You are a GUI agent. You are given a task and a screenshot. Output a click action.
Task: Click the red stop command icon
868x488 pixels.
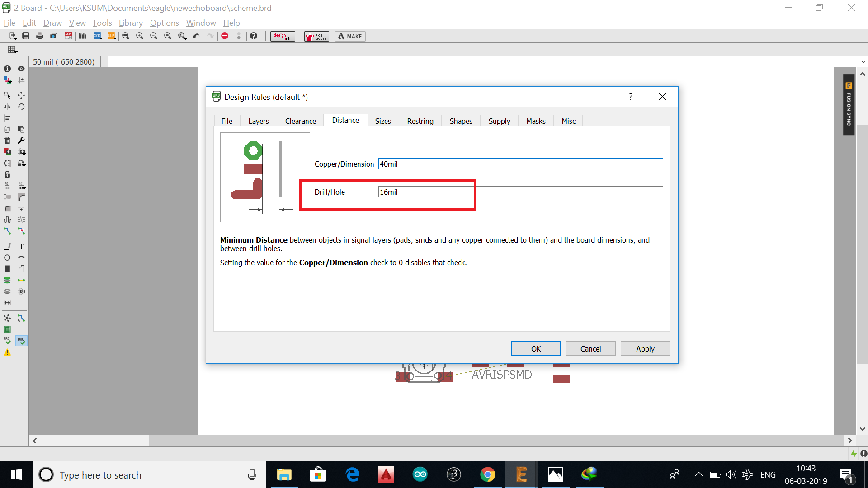click(225, 36)
